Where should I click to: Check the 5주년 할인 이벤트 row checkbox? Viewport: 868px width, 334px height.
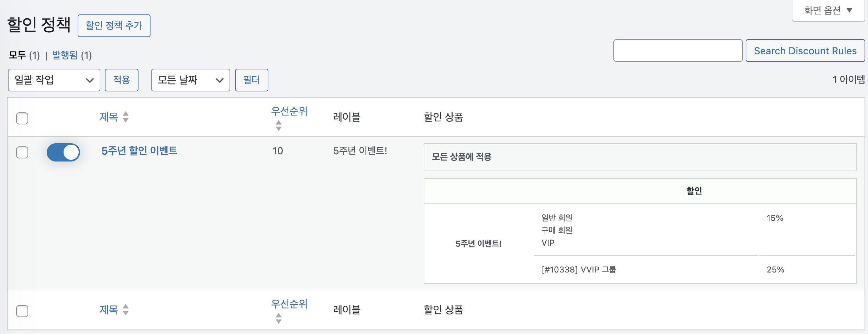coord(22,153)
